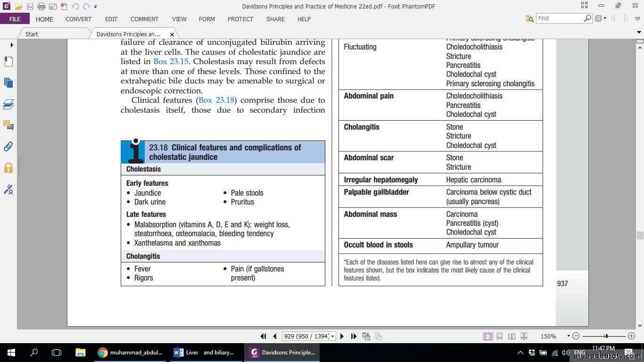This screenshot has width=644, height=362.
Task: Open the Security lock panel
Action: (8, 168)
